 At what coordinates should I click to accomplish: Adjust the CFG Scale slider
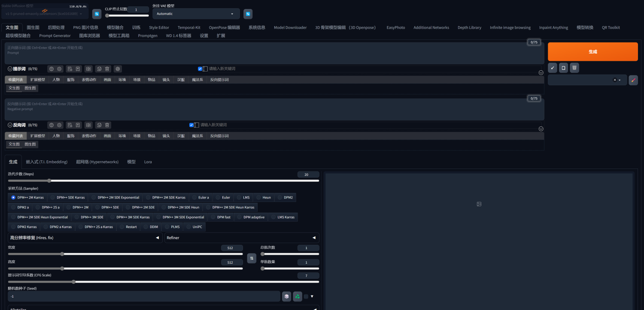tap(164, 282)
